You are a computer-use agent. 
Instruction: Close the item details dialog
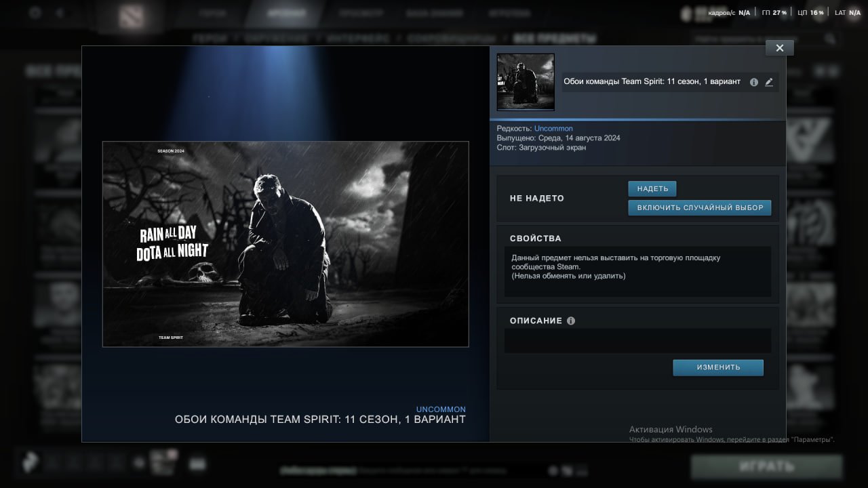coord(779,47)
